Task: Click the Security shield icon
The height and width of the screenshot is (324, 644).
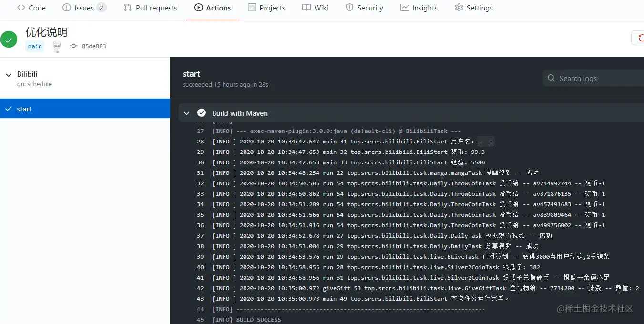Action: tap(349, 8)
